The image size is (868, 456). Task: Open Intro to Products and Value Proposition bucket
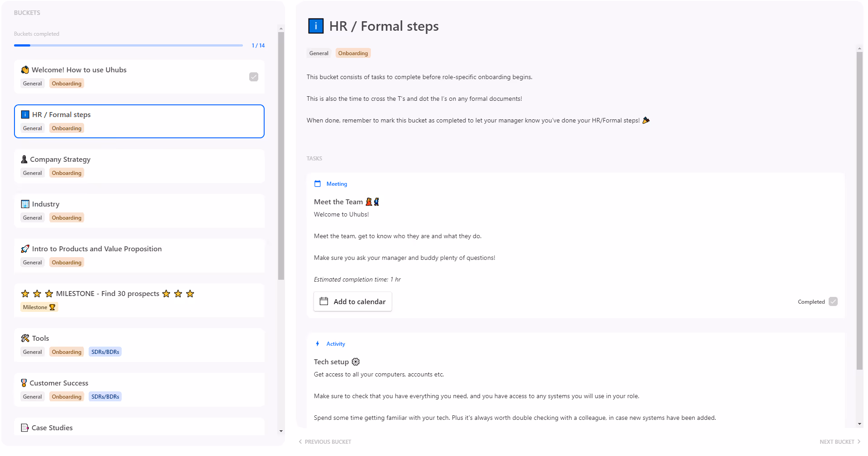[x=139, y=255]
